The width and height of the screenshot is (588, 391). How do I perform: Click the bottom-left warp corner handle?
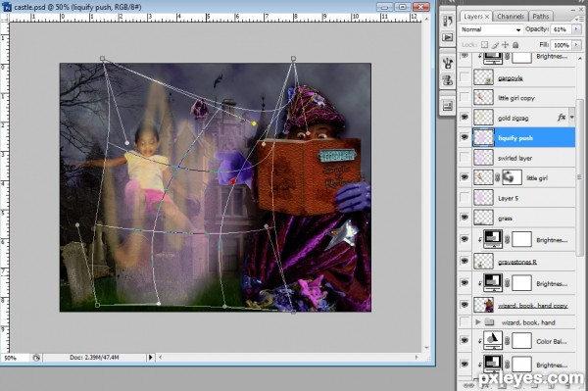pos(97,305)
